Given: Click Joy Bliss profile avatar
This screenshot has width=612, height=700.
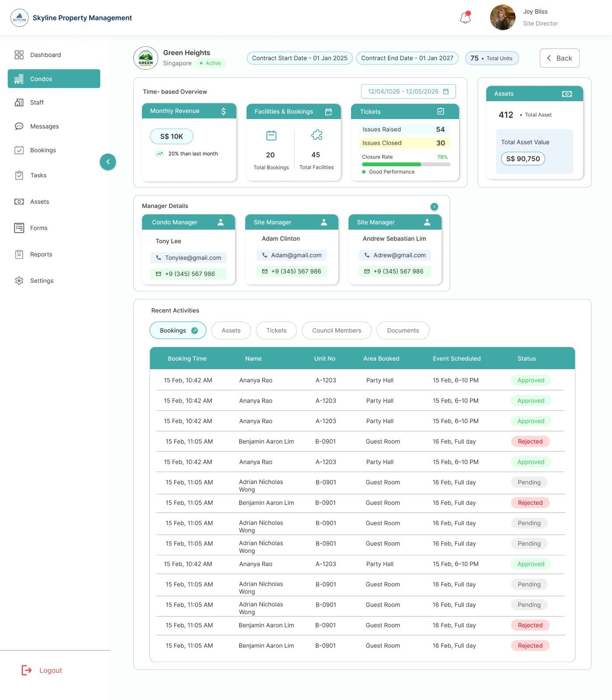Looking at the screenshot, I should click(503, 17).
